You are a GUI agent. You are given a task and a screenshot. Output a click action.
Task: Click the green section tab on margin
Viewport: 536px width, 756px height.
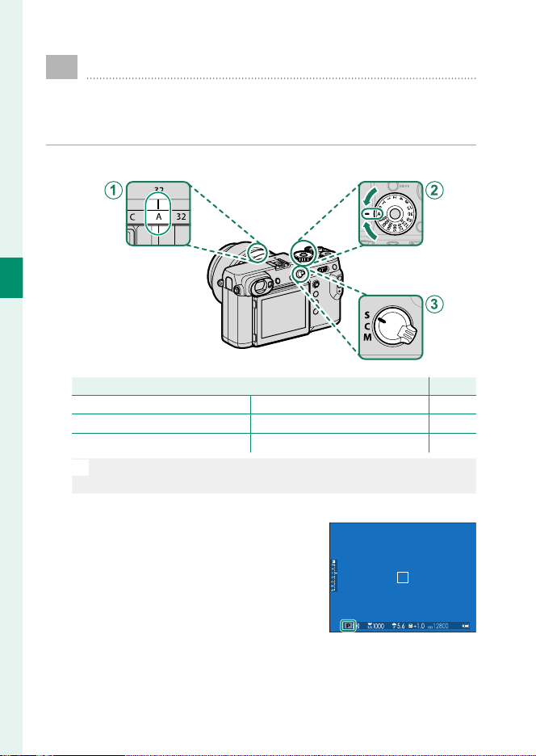pos(11,278)
